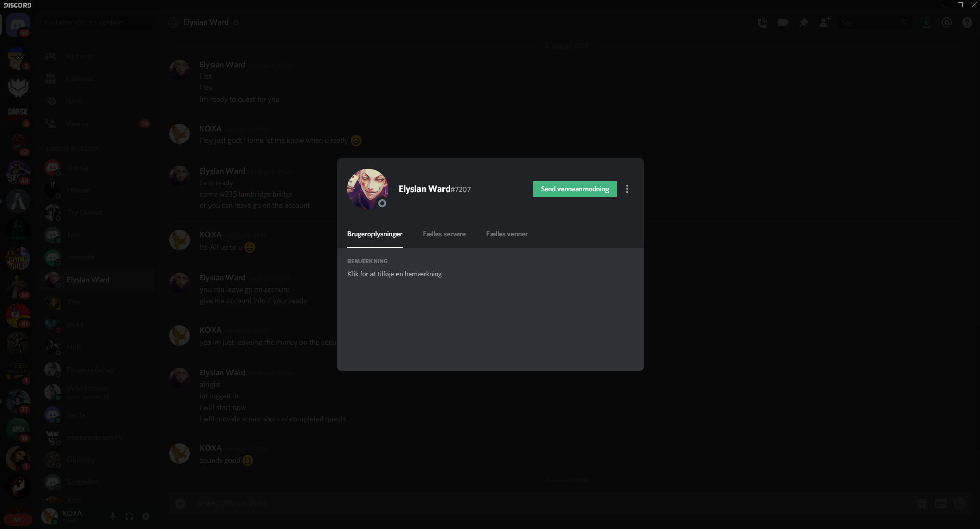Click the message 'i will start now'
Viewport: 980px width, 529px height.
tap(223, 407)
